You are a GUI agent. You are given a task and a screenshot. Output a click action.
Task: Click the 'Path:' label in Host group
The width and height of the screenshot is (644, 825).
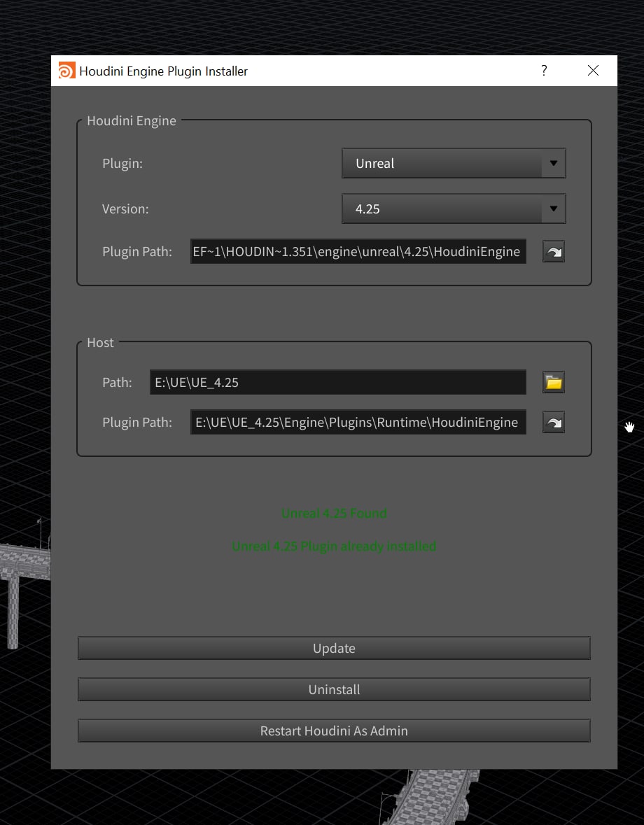[x=118, y=382]
